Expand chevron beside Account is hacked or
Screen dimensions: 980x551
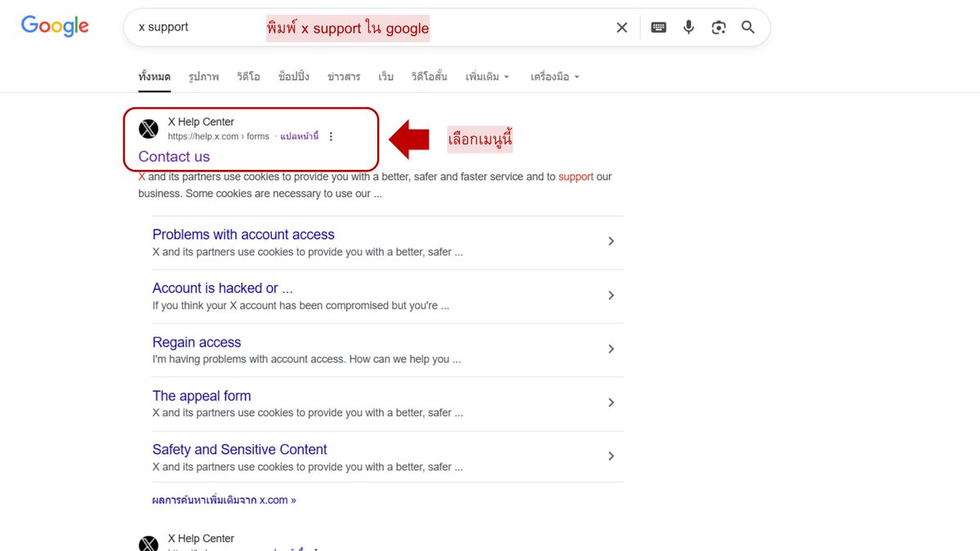[611, 295]
